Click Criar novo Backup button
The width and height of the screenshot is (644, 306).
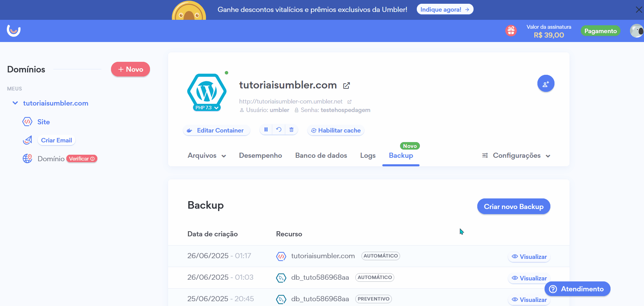[513, 207]
